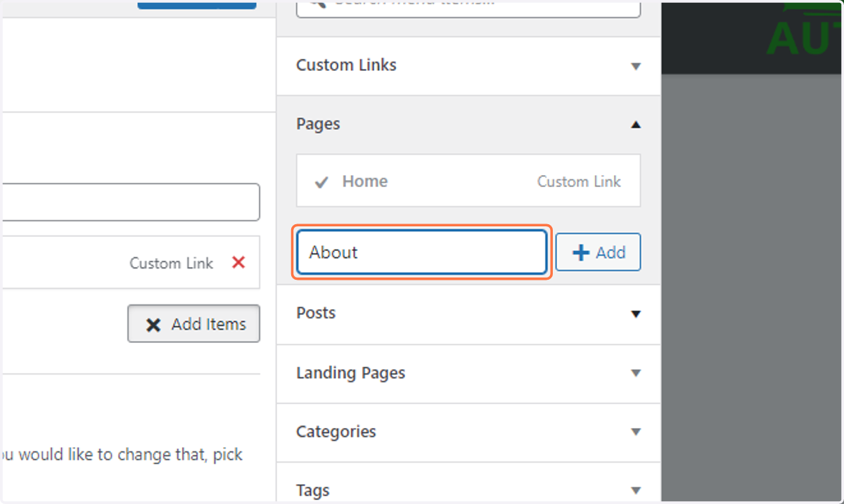This screenshot has height=504, width=844.
Task: Click the Add Items button
Action: coord(193,324)
